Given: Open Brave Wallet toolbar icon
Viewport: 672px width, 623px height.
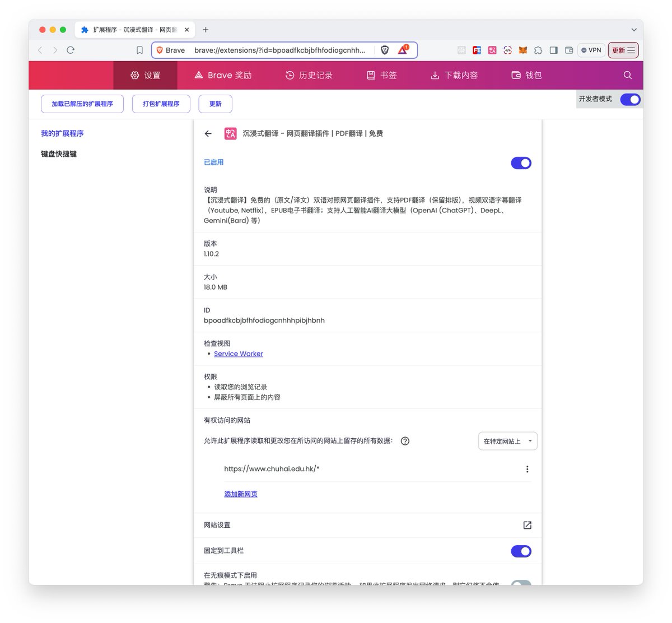Looking at the screenshot, I should pyautogui.click(x=569, y=50).
